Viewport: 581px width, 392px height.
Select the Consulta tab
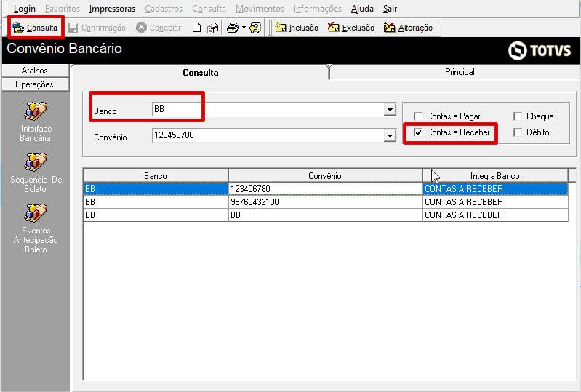click(x=201, y=72)
